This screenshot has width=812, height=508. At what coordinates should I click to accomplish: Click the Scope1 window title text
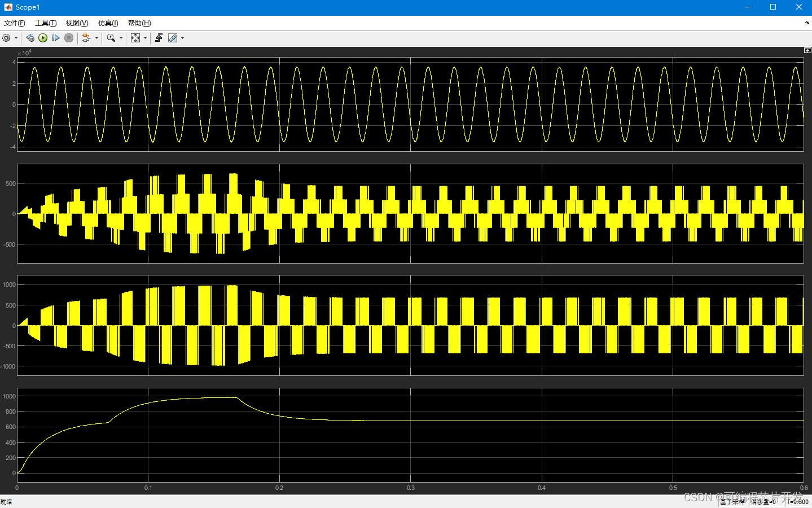pyautogui.click(x=28, y=7)
